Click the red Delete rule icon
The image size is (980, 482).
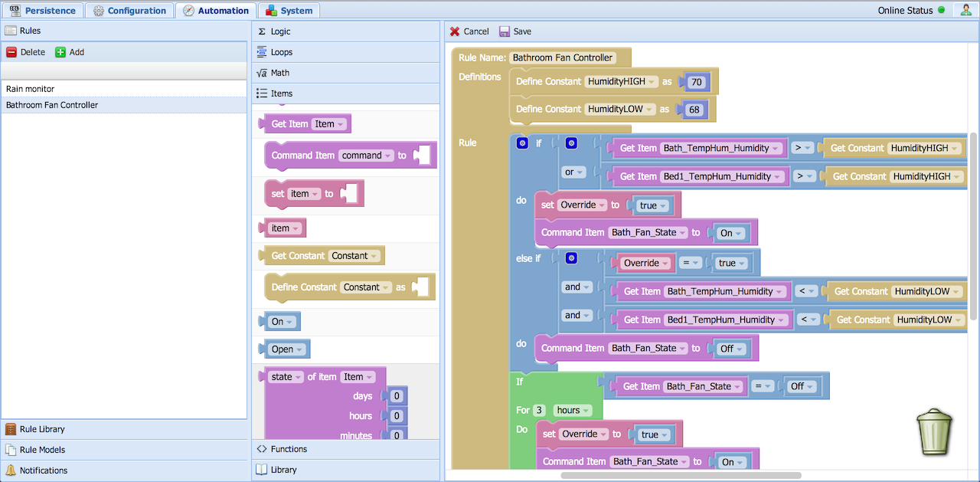11,52
